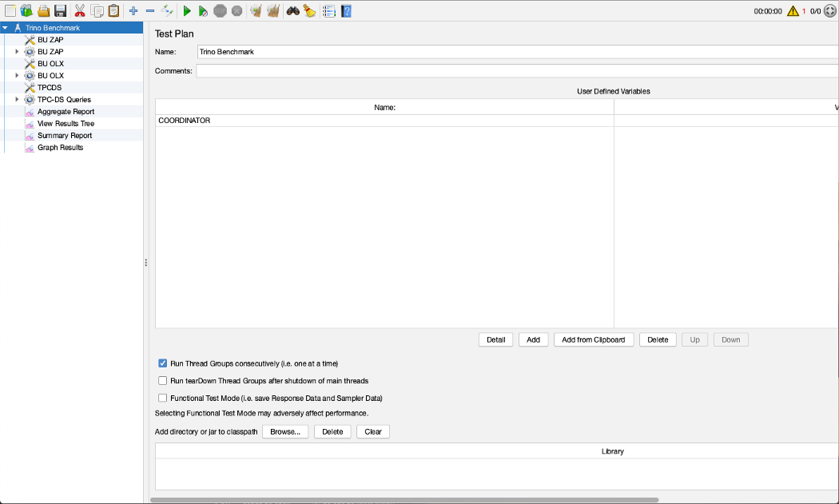Viewport: 839px width, 504px height.
Task: Collapse all tree nodes with minus icon
Action: 150,10
